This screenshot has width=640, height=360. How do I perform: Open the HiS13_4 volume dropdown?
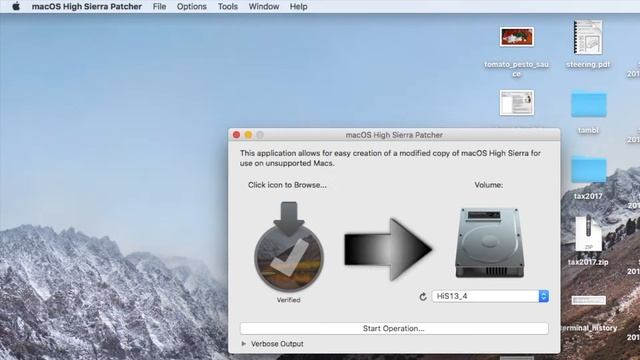490,296
